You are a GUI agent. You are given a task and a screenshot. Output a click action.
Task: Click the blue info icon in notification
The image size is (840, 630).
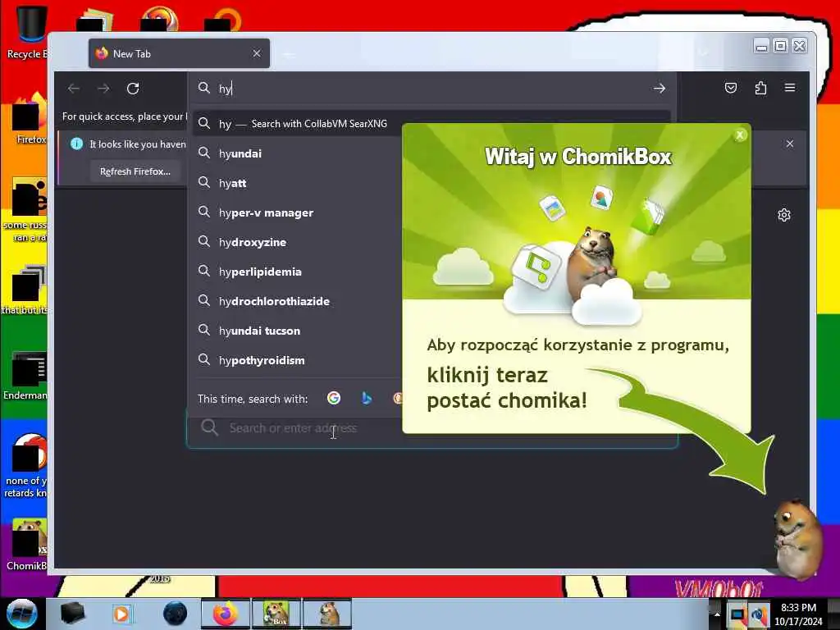(x=76, y=144)
